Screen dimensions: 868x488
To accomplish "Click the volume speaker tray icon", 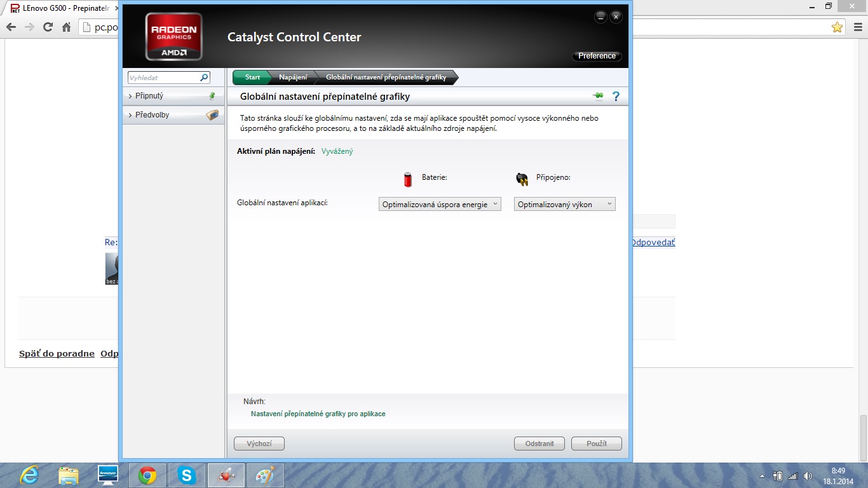I will [x=808, y=476].
